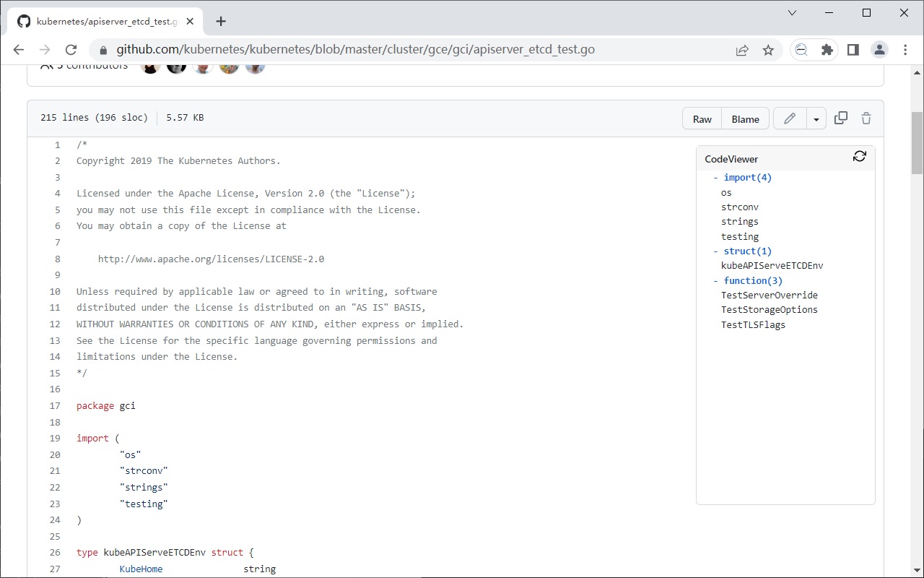Image resolution: width=924 pixels, height=578 pixels.
Task: Open the edit file pencil icon
Action: pyautogui.click(x=790, y=118)
